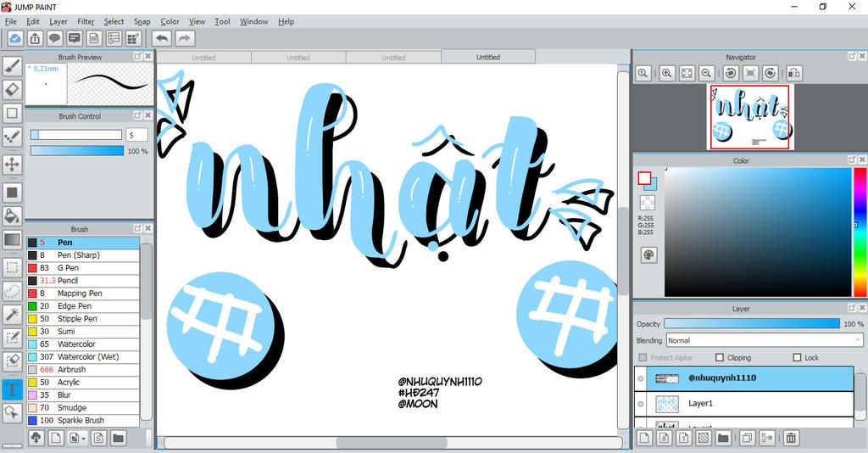Hide the Layer1 layer
The image size is (868, 453).
(641, 404)
